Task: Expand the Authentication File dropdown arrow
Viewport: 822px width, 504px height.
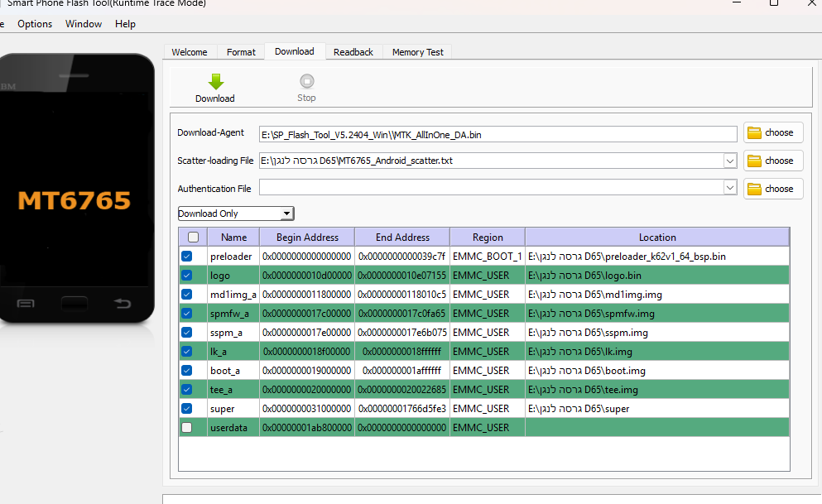Action: point(729,189)
